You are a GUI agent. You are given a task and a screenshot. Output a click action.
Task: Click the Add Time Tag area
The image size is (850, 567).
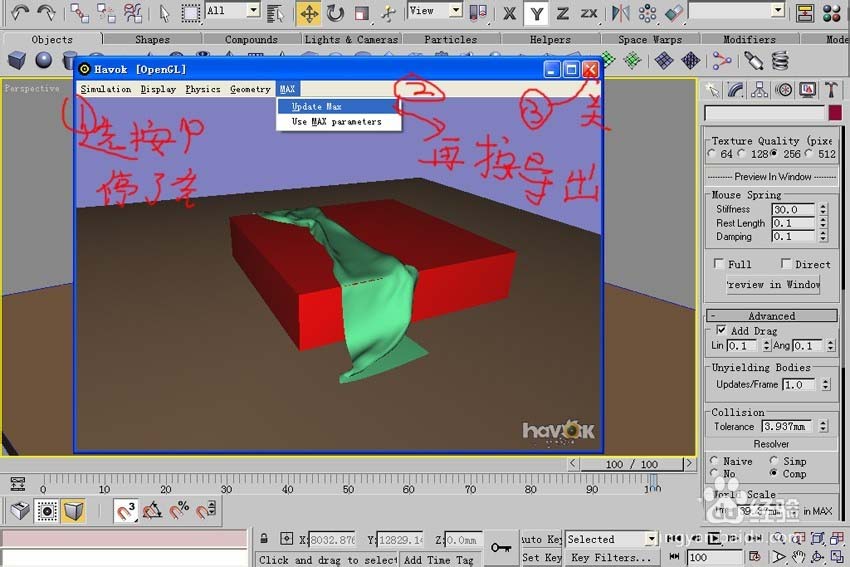[439, 559]
